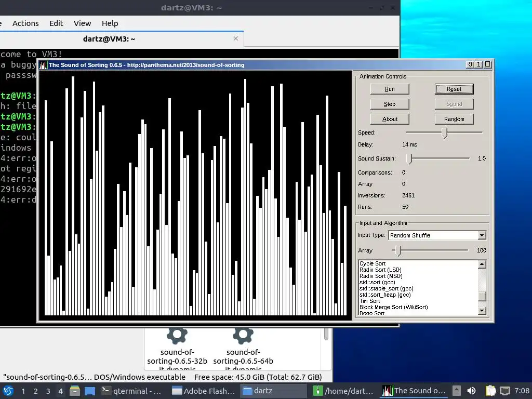Close the dartz@VM3 terminal tab

coord(236,38)
